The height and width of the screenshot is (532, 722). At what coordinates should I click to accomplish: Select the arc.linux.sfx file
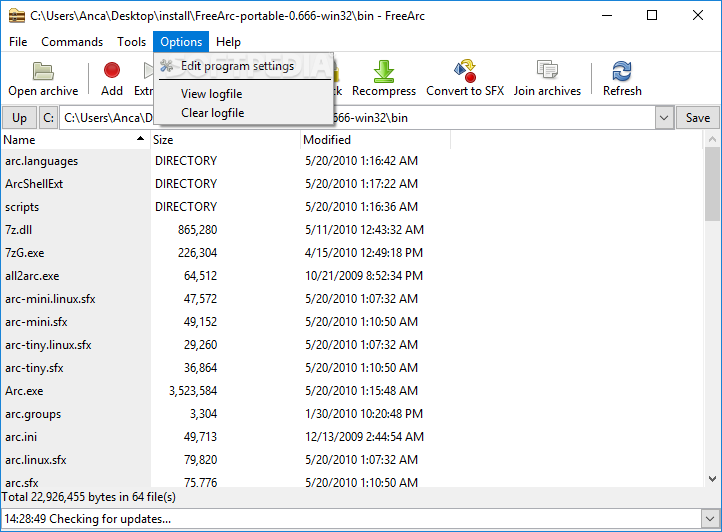pos(36,460)
